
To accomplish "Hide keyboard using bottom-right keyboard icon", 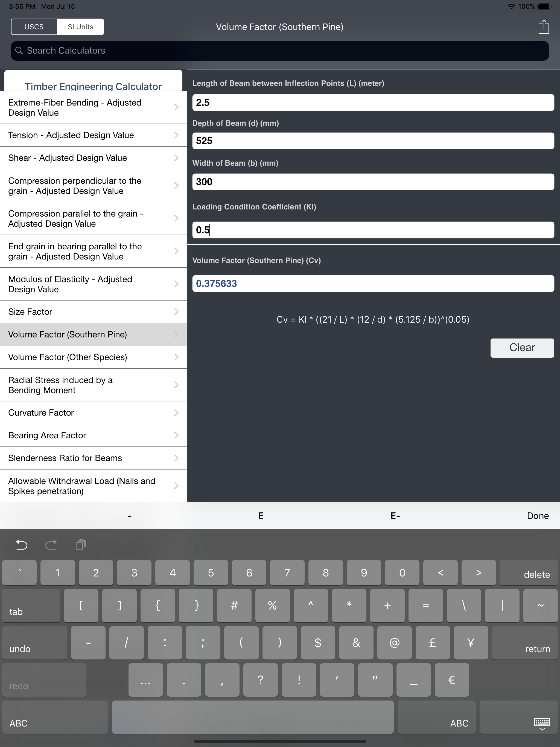I will click(x=542, y=723).
